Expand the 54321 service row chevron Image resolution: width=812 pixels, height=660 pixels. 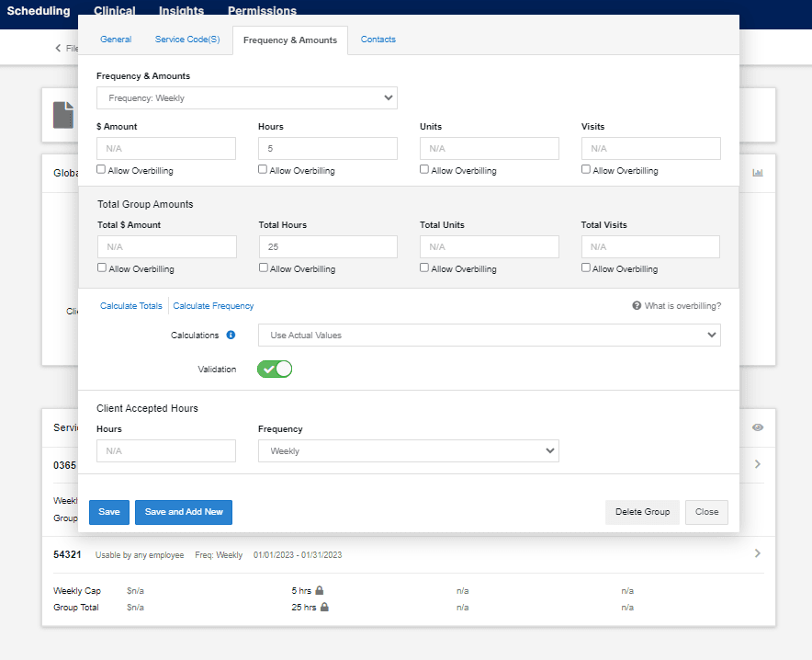pos(758,553)
